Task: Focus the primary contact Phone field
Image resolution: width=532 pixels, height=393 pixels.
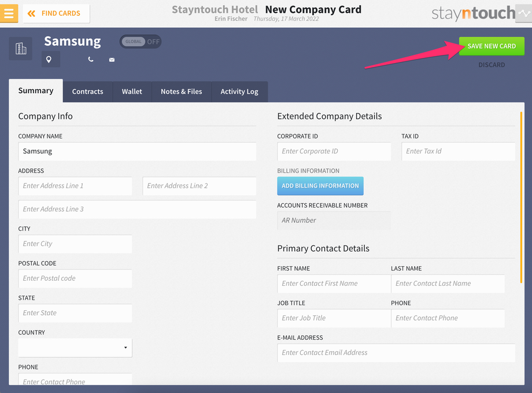Action: coord(448,318)
